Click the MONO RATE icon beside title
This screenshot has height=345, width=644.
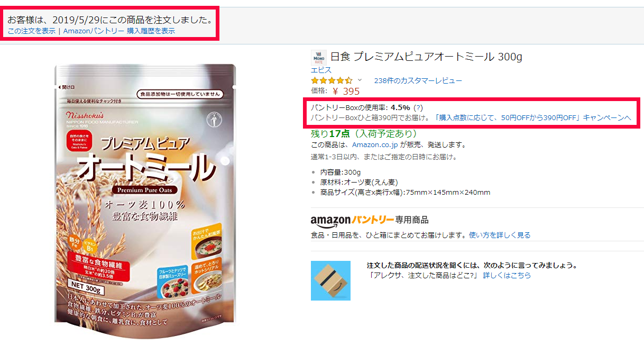point(319,57)
